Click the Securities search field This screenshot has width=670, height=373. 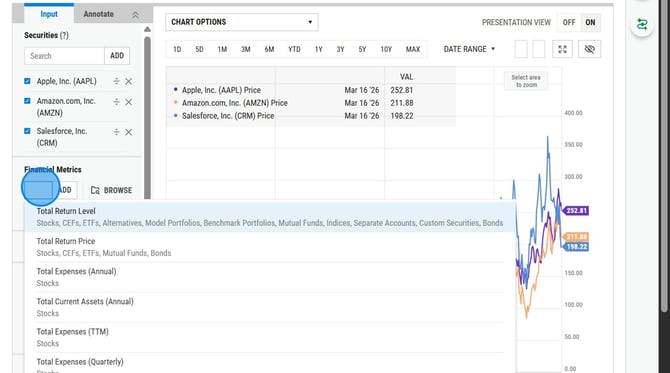click(65, 56)
